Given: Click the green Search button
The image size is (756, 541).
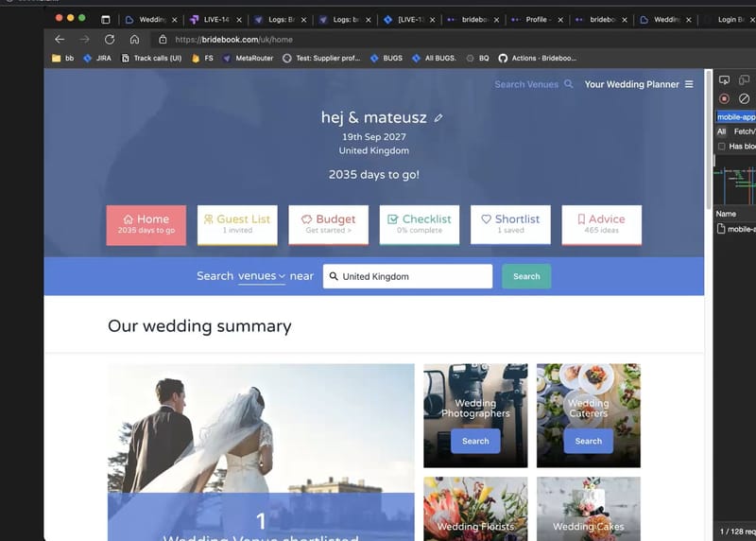Looking at the screenshot, I should [x=526, y=276].
